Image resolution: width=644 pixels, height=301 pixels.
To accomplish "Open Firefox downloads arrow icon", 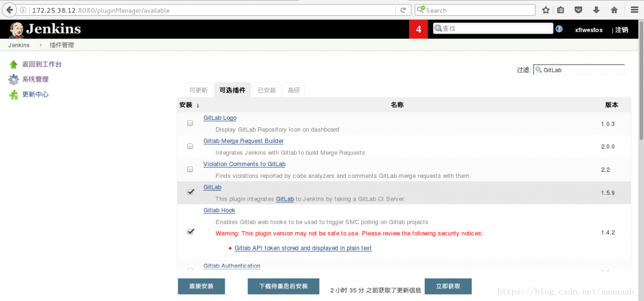I will pos(596,10).
